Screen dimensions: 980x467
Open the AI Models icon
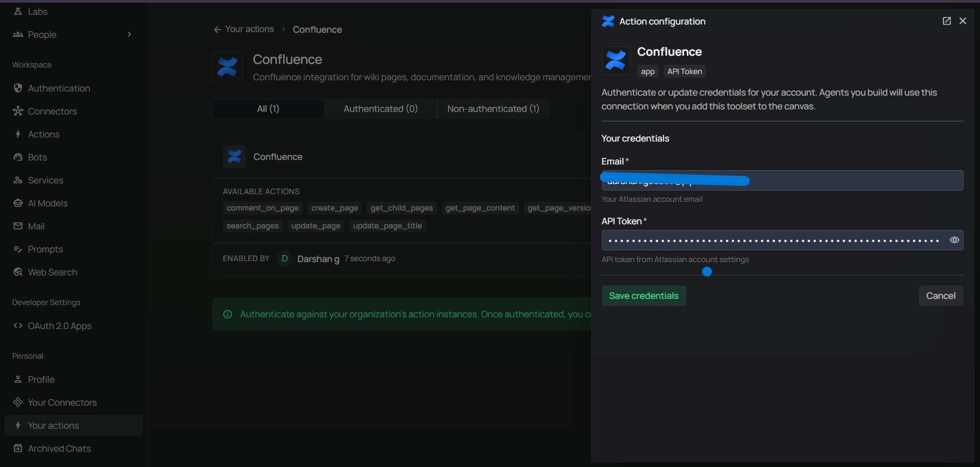tap(18, 203)
